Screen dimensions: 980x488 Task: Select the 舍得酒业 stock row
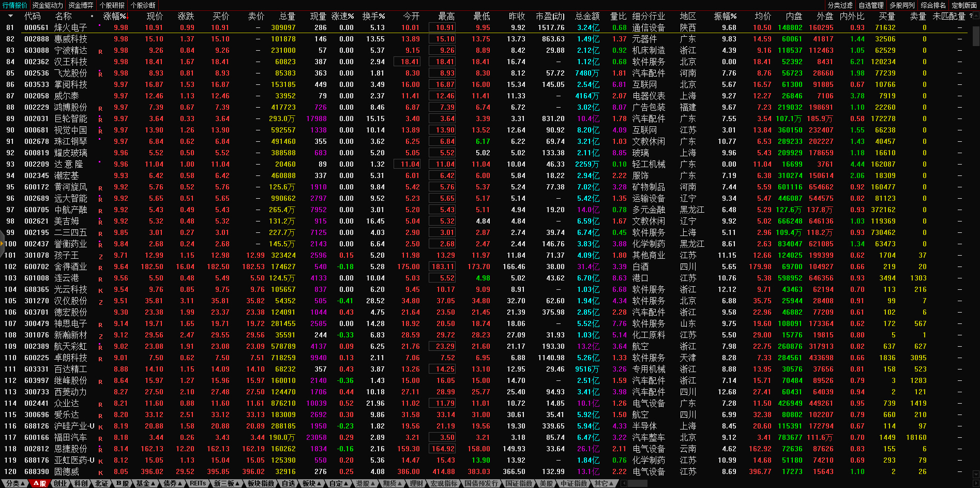click(70, 267)
